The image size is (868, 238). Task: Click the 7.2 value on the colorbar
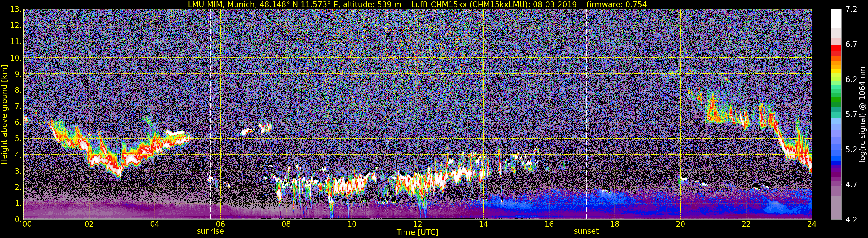pos(851,10)
